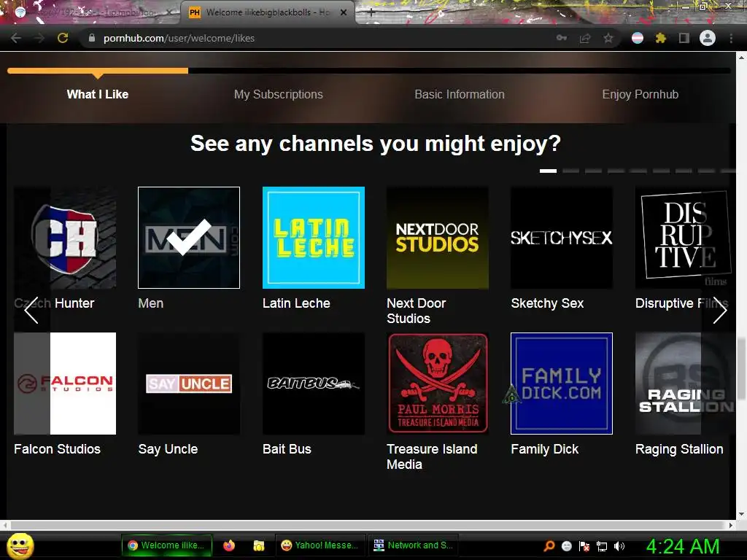Click the white round tray icon
The height and width of the screenshot is (560, 747).
coord(566,546)
